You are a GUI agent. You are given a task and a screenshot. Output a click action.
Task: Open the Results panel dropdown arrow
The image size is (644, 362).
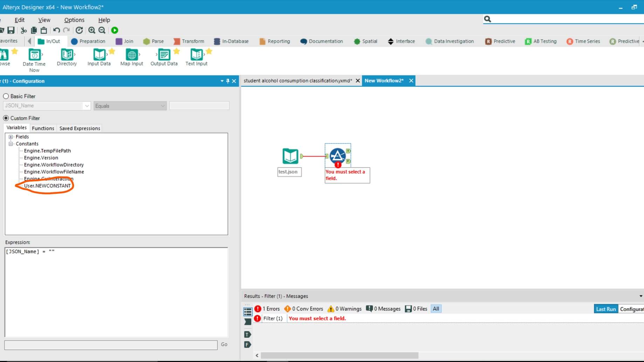click(641, 296)
